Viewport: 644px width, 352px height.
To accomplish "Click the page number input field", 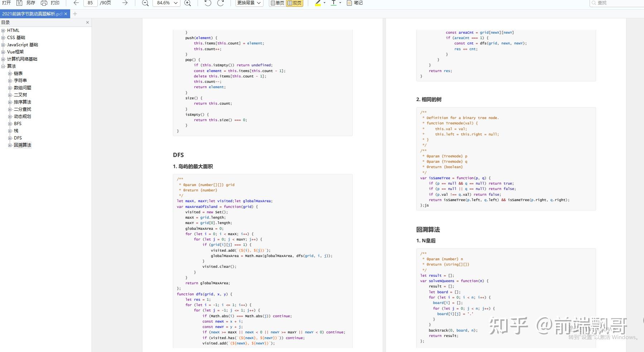I will point(90,3).
